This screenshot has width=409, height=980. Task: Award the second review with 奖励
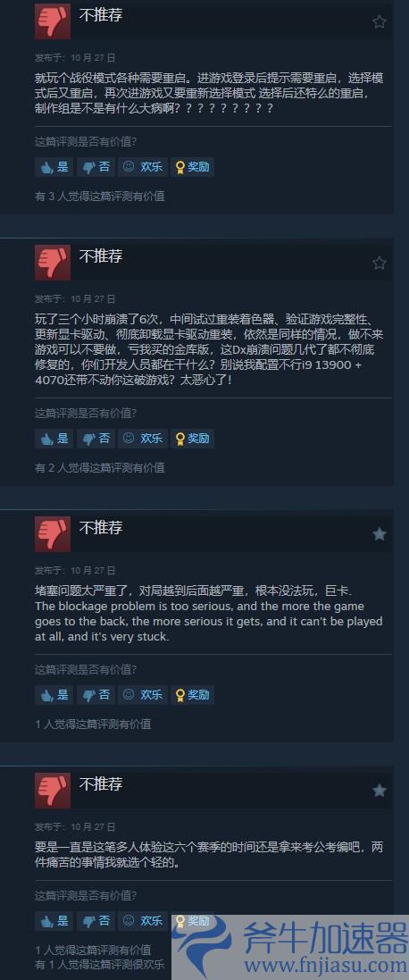click(x=192, y=438)
